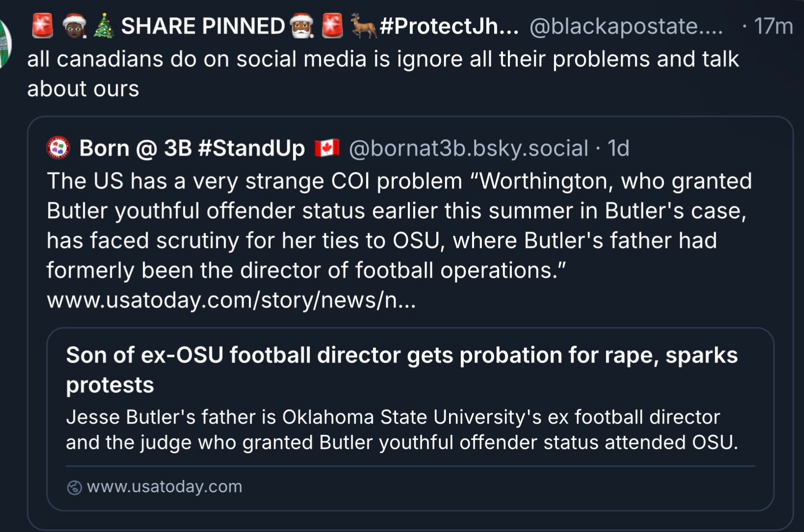Click the reindeer emoji before #ProtectJh
The height and width of the screenshot is (532, 804).
pyautogui.click(x=364, y=26)
